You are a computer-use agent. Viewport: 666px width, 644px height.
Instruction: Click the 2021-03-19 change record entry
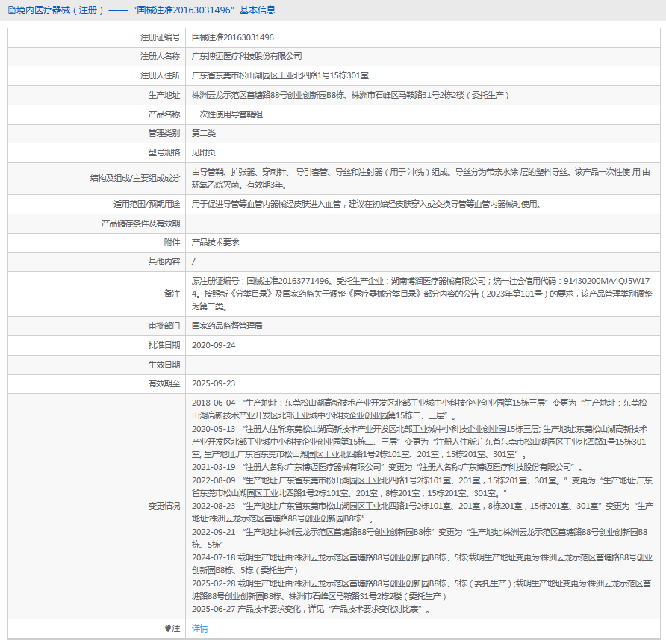coord(387,467)
